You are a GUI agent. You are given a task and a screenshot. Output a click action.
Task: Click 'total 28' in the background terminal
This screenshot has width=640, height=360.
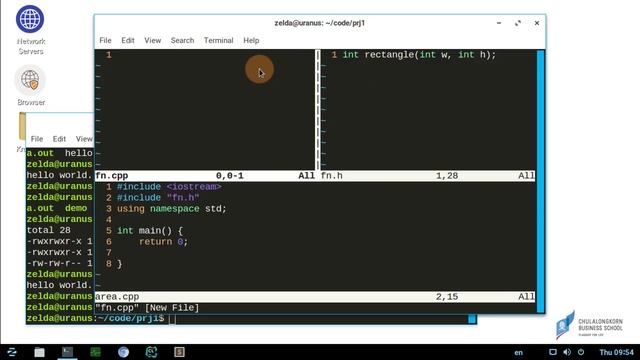[x=49, y=230]
